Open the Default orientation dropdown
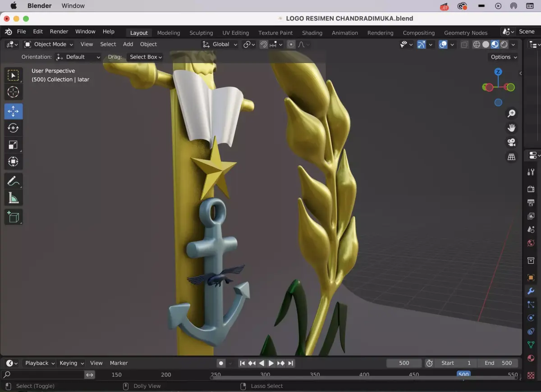Screen dimensions: 541x392 click(78, 57)
